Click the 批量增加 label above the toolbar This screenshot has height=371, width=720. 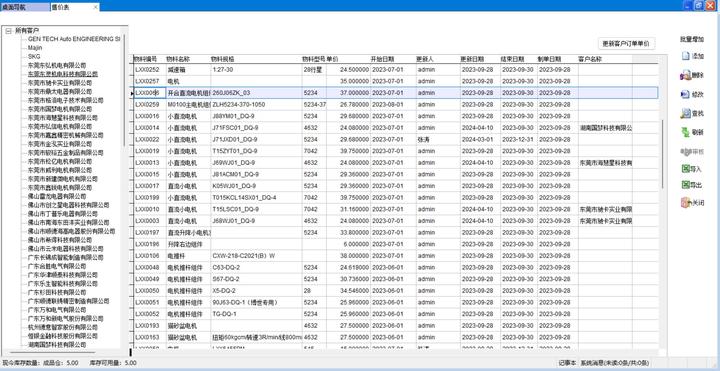692,39
